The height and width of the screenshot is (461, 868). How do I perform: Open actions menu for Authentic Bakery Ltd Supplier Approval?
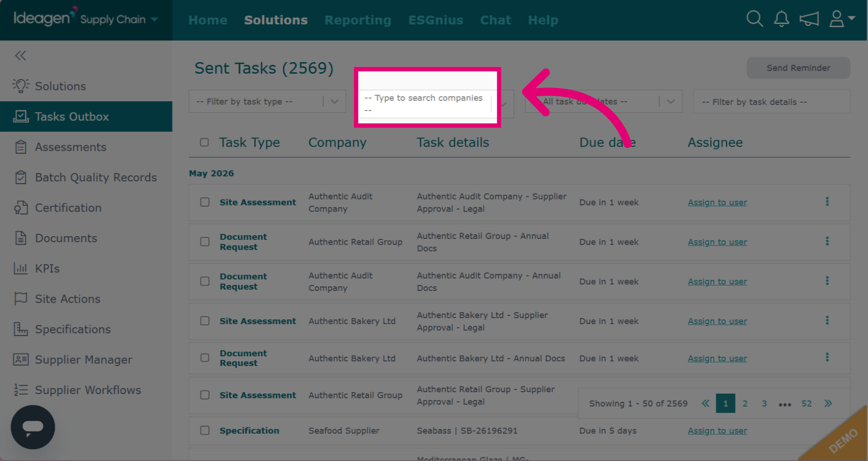click(x=827, y=320)
